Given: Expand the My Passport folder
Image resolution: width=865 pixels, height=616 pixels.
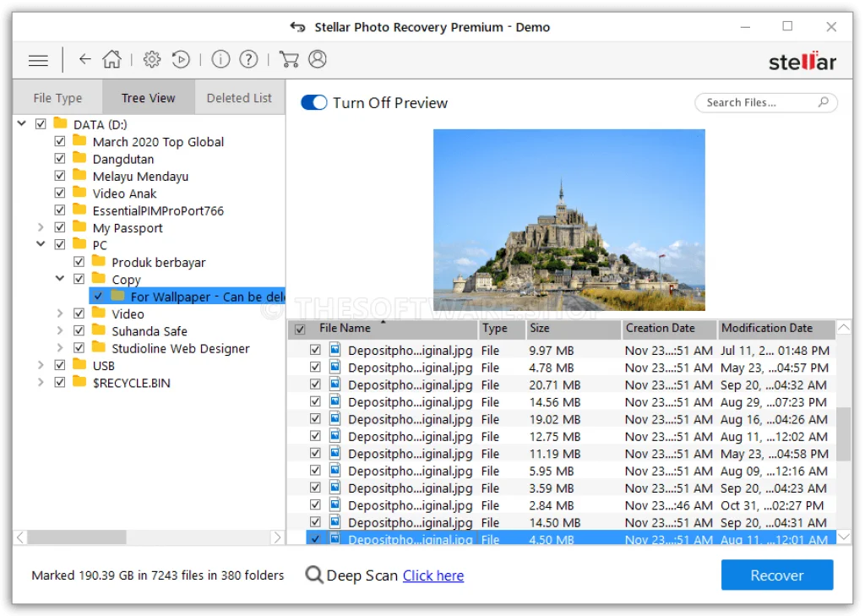Looking at the screenshot, I should point(41,226).
